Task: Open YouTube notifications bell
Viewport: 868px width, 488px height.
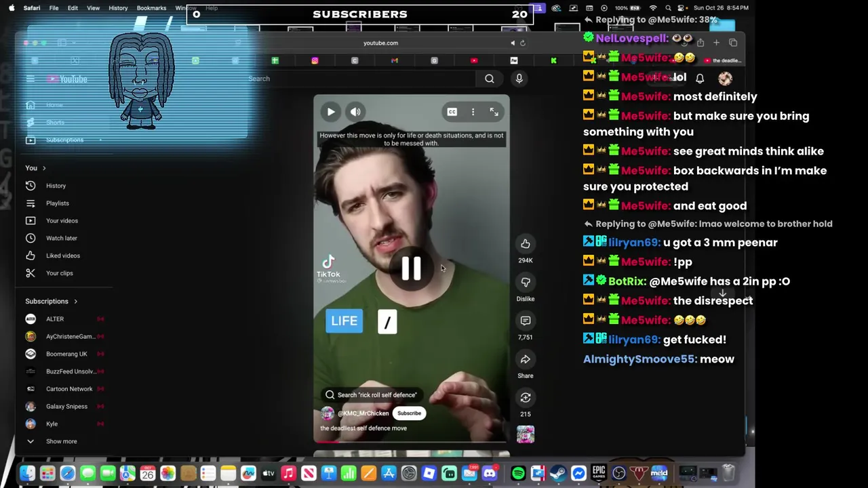Action: point(700,79)
